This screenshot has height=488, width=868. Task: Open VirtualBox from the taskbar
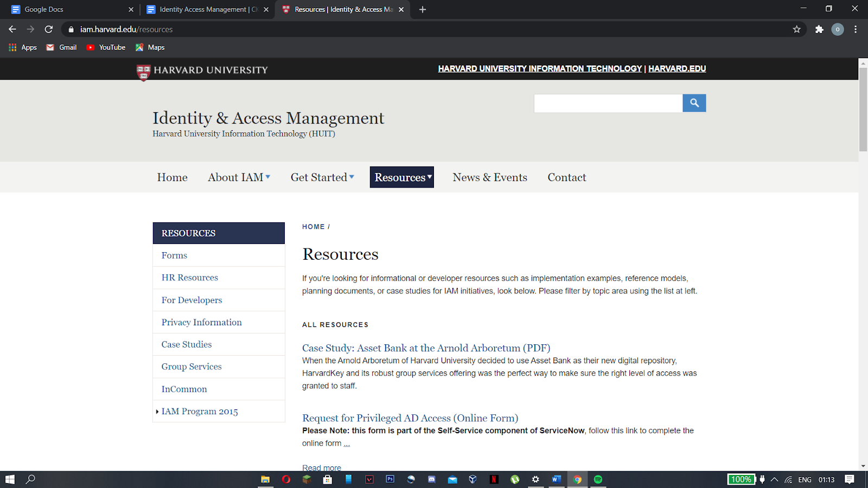click(473, 479)
